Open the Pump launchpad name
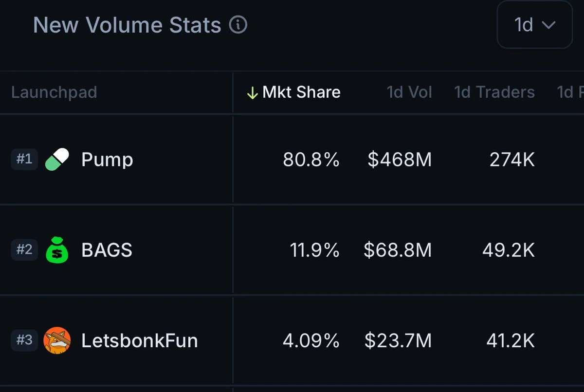The image size is (584, 392). point(107,160)
